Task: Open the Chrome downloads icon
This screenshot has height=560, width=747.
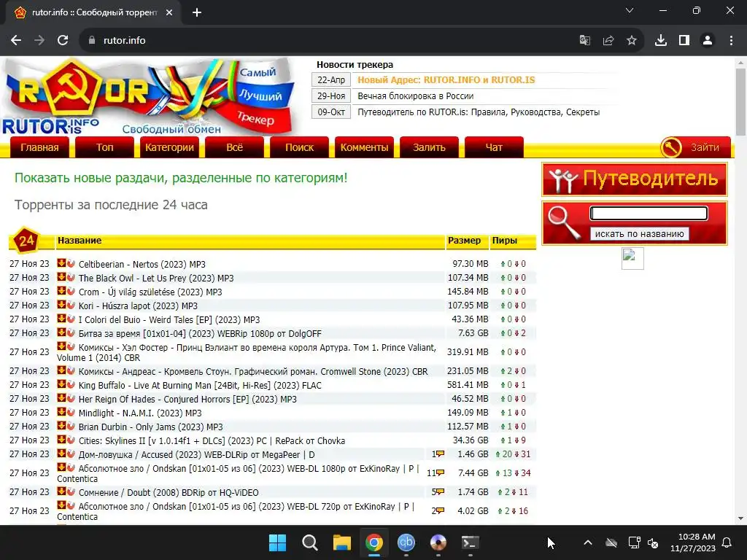Action: pyautogui.click(x=661, y=41)
